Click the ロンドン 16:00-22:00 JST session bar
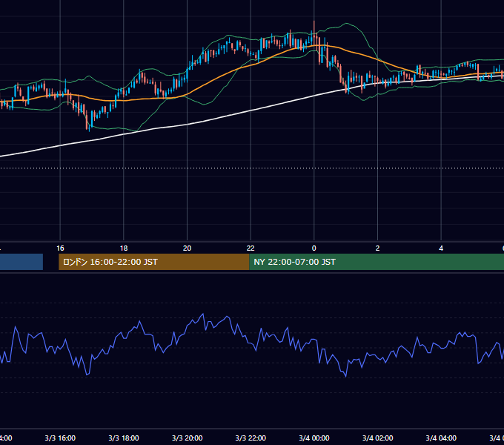This screenshot has width=504, height=445. 153,262
